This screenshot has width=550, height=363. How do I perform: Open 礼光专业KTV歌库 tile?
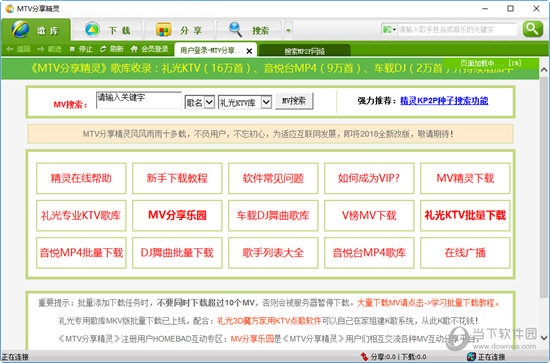(81, 215)
